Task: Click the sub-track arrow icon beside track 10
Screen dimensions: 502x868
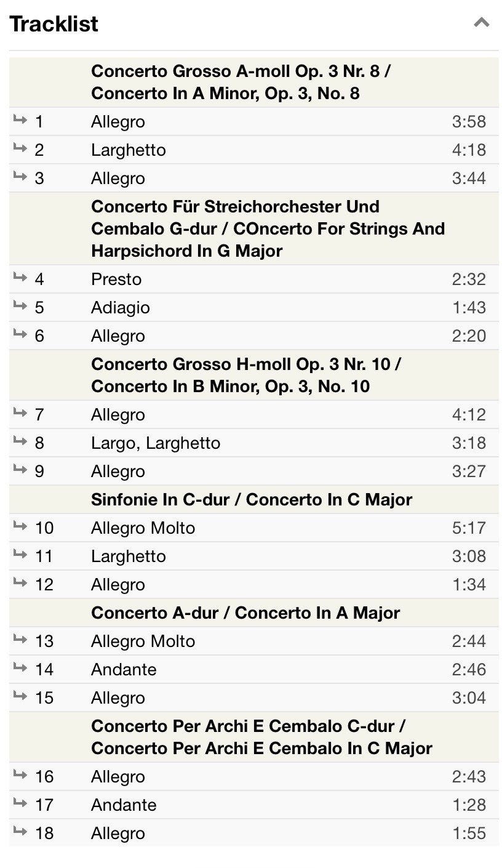Action: (x=20, y=526)
